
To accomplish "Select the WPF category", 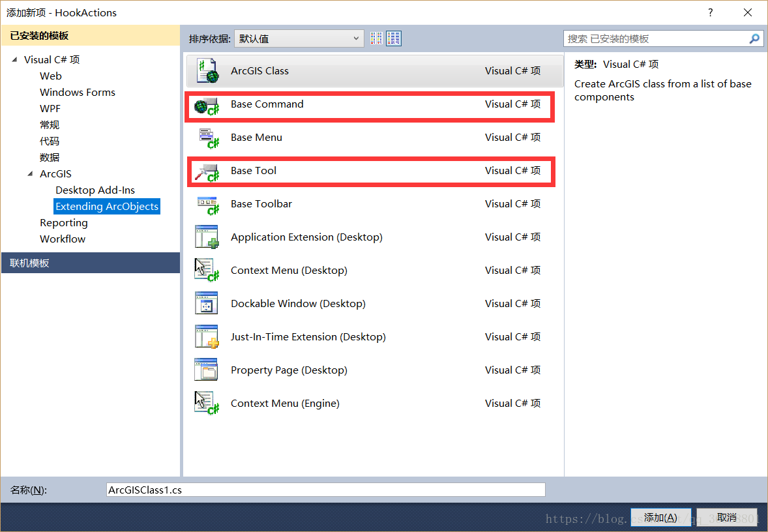I will point(50,108).
